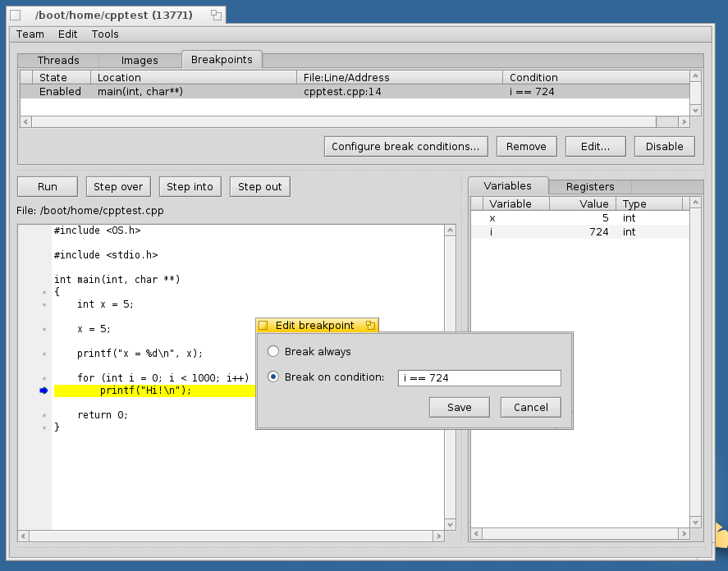Image resolution: width=728 pixels, height=571 pixels.
Task: Click the Variables list scroll-up arrow
Action: click(x=695, y=203)
